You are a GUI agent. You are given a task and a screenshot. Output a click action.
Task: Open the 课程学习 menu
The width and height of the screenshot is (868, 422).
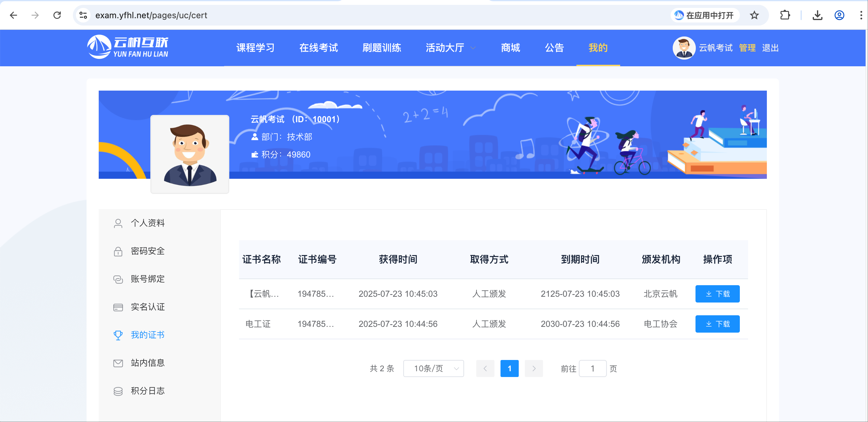point(255,48)
